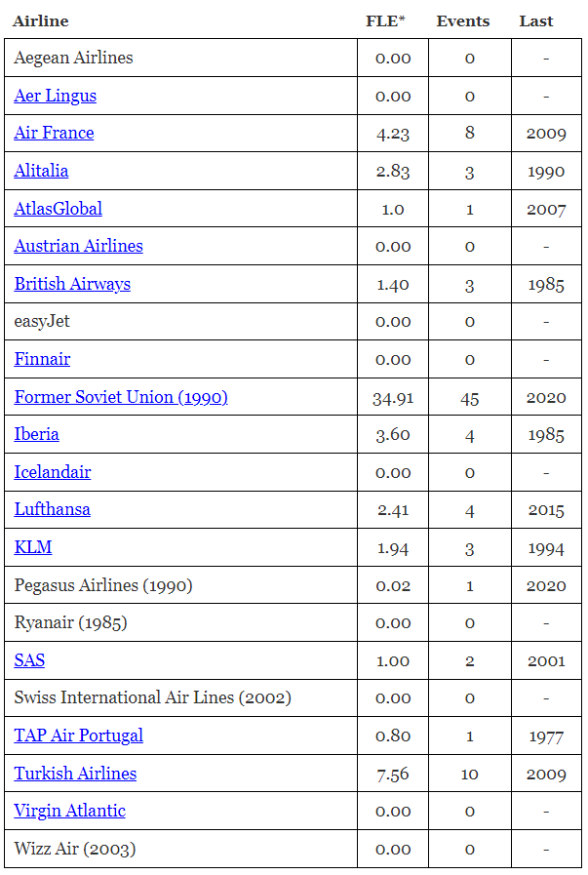The image size is (588, 875).
Task: Open the Iberia link
Action: [x=36, y=434]
